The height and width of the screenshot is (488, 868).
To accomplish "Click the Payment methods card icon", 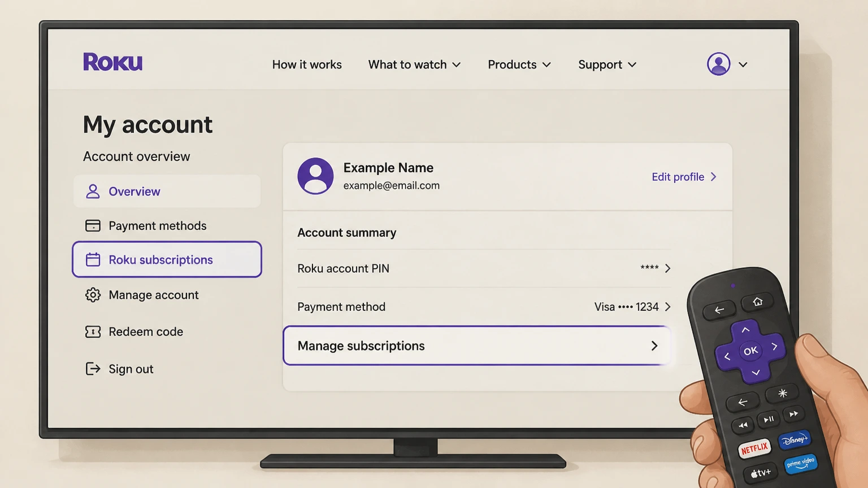I will coord(93,226).
